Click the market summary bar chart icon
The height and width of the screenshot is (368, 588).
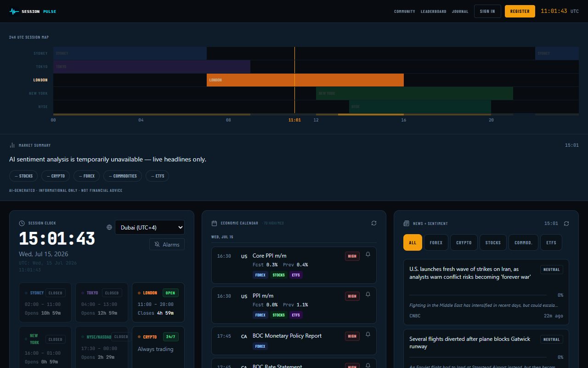pos(12,145)
